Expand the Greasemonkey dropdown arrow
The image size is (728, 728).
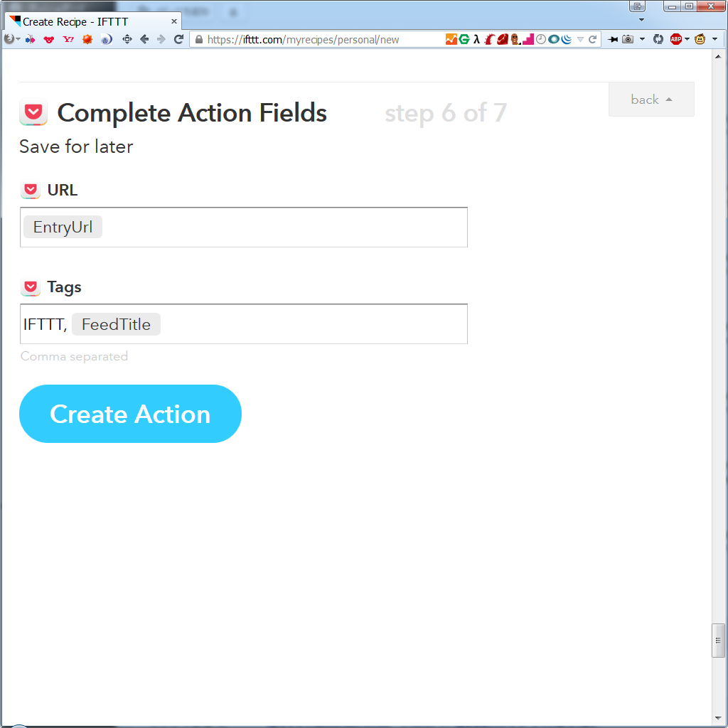coord(714,40)
